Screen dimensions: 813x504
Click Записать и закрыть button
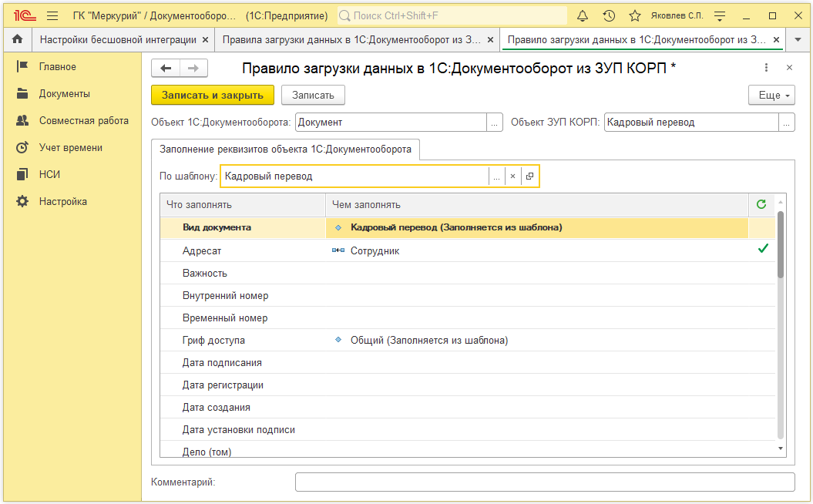[213, 96]
